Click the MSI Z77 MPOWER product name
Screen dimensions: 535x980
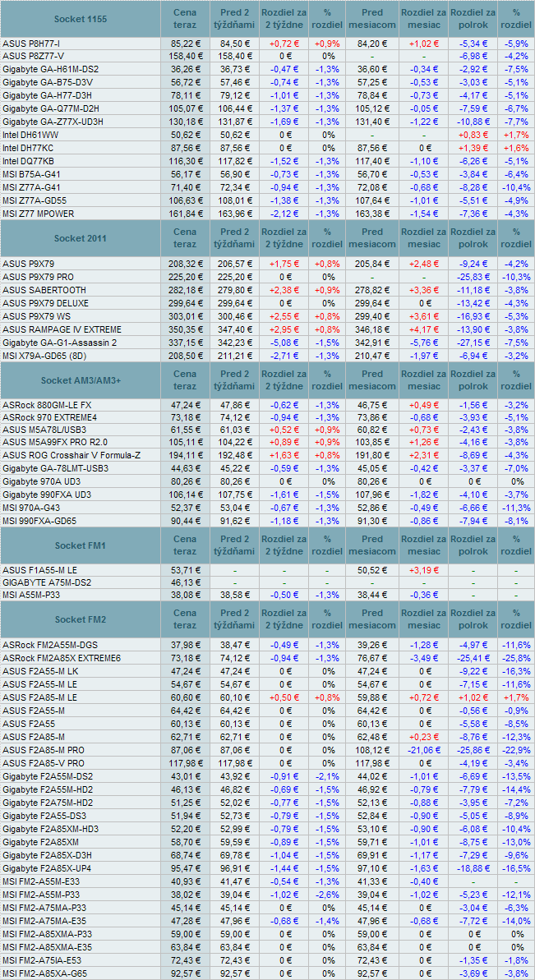(x=37, y=213)
